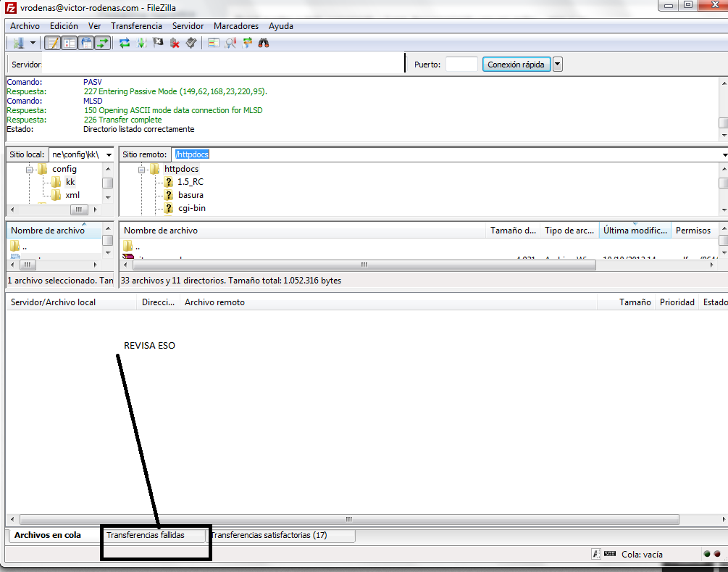Toggle the remote directory tree view

[x=86, y=43]
